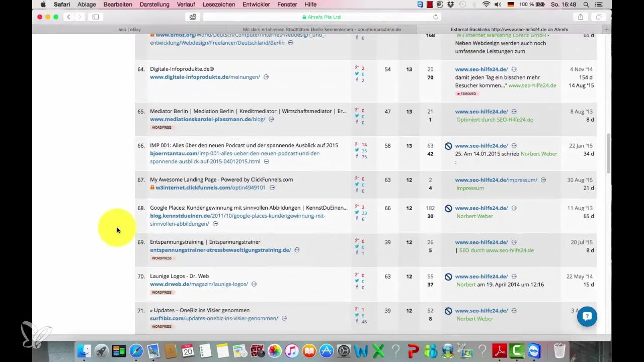
Task: Click the Safari share icon
Action: [x=581, y=17]
